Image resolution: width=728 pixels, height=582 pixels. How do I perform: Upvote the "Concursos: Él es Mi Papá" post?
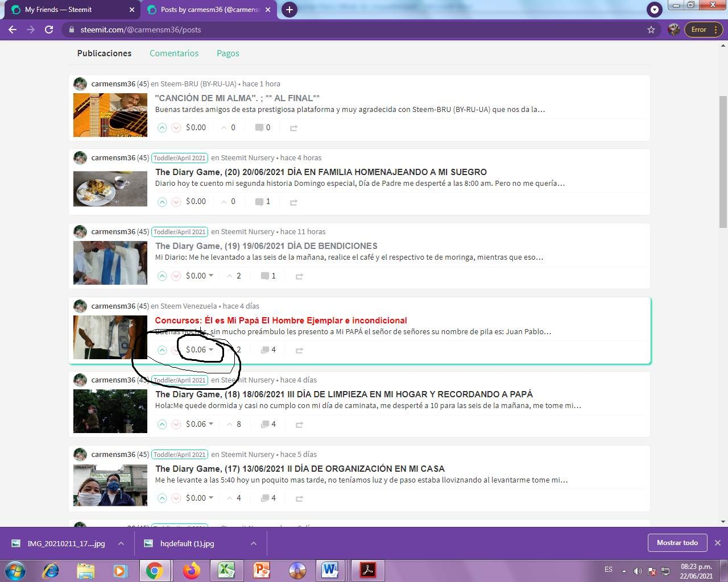click(x=162, y=350)
